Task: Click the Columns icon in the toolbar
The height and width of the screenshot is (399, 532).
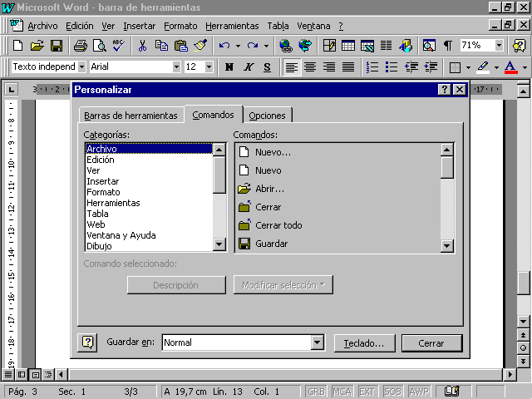Action: [386, 46]
